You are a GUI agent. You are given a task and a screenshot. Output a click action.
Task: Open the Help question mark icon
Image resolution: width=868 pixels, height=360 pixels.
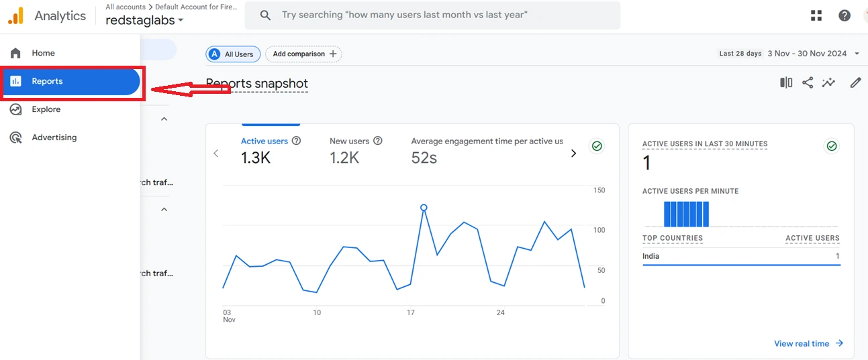tap(845, 15)
